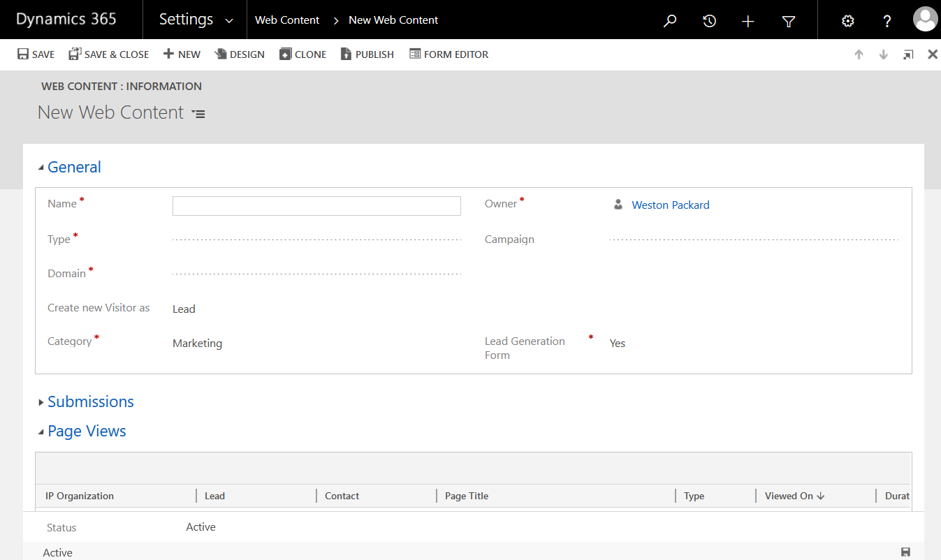Click New Web Content breadcrumb

[393, 20]
